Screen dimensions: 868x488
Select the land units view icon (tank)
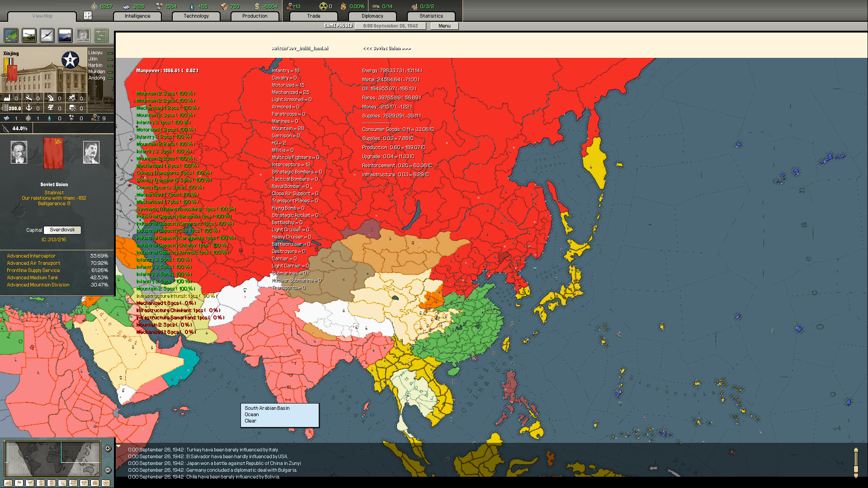29,35
